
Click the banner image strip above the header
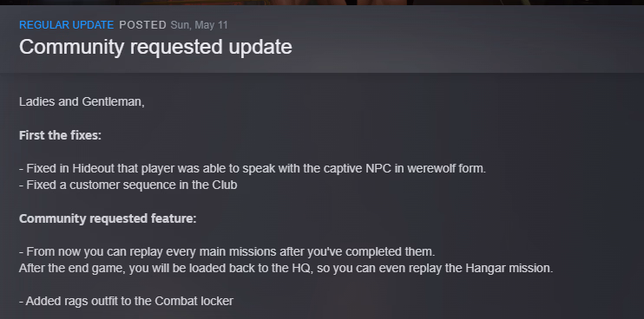tap(322, 3)
